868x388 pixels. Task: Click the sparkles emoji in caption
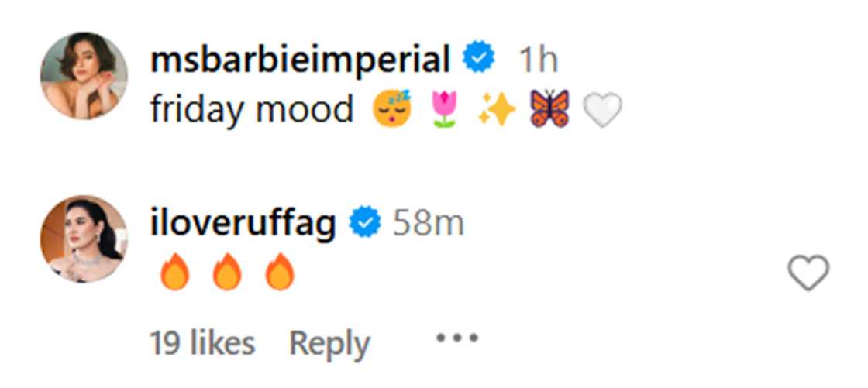click(496, 109)
